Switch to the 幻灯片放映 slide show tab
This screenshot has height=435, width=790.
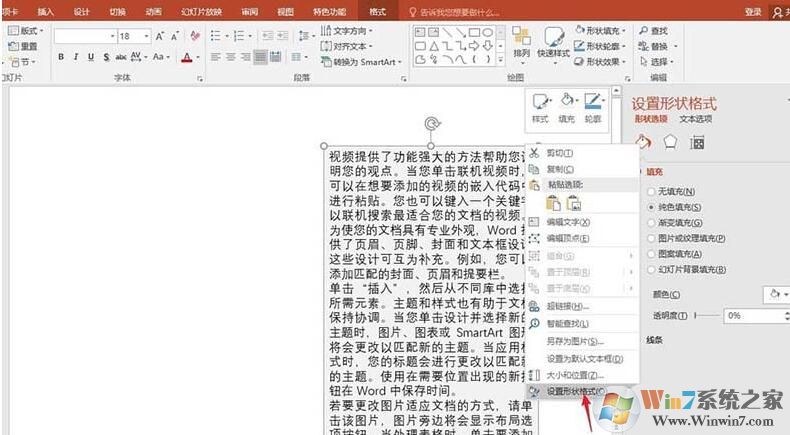(x=201, y=12)
